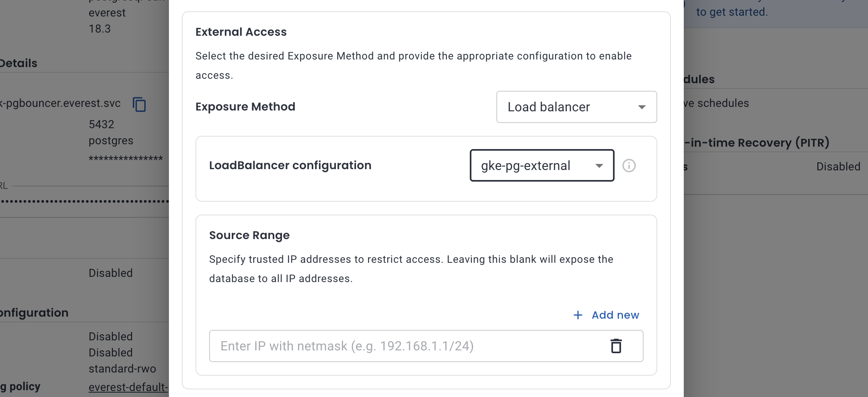Click the standard-rwo storage class text

click(x=122, y=368)
